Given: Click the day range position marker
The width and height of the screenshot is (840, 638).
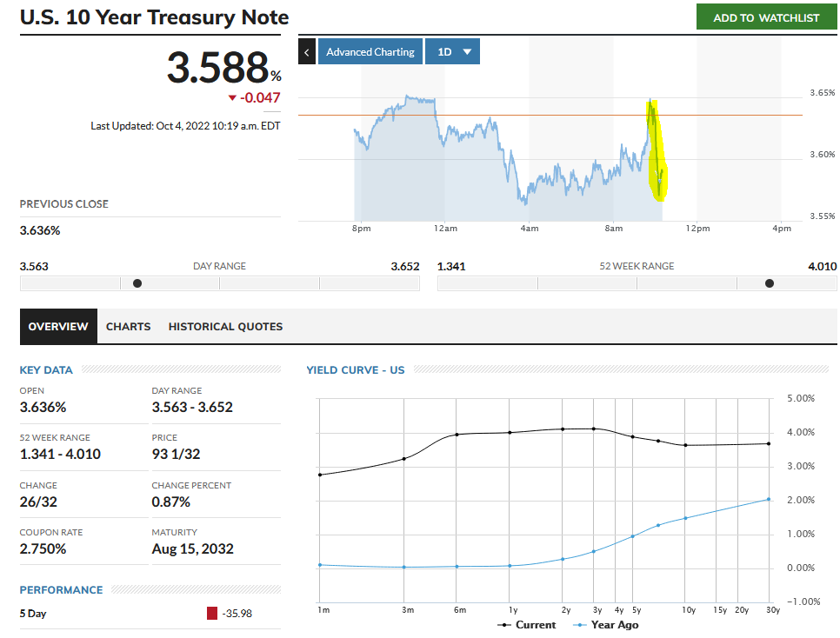Looking at the screenshot, I should (137, 283).
